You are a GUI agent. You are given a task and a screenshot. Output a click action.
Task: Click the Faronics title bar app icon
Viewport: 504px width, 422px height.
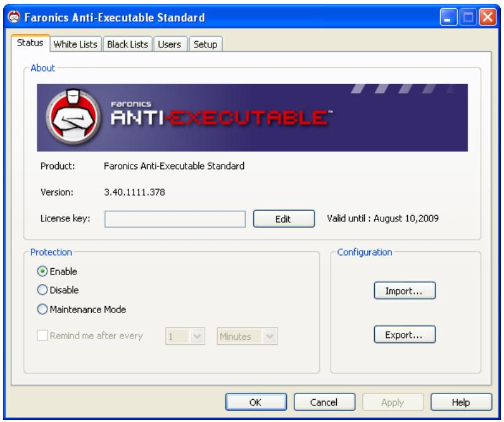pos(14,16)
